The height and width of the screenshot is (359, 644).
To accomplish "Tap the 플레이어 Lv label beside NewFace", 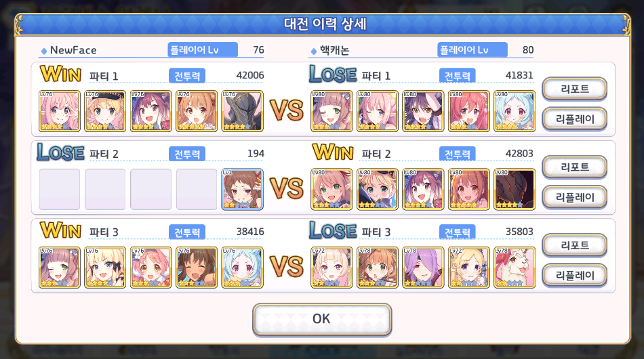I will (203, 49).
